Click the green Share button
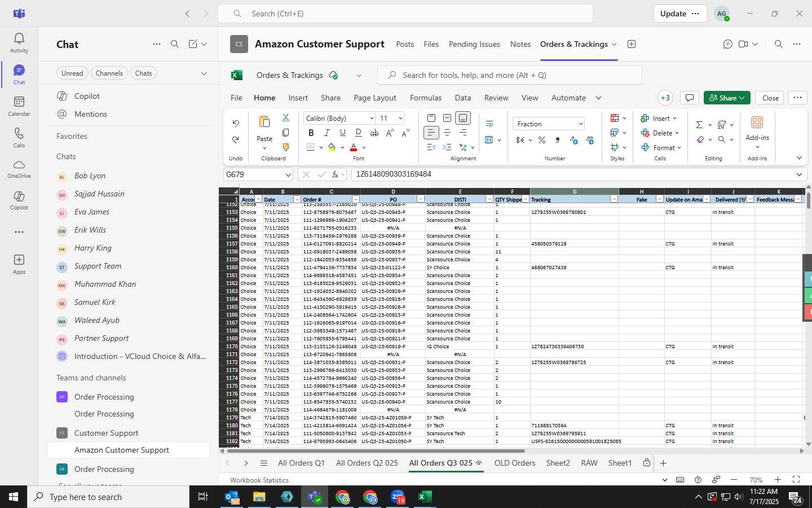 (x=727, y=98)
